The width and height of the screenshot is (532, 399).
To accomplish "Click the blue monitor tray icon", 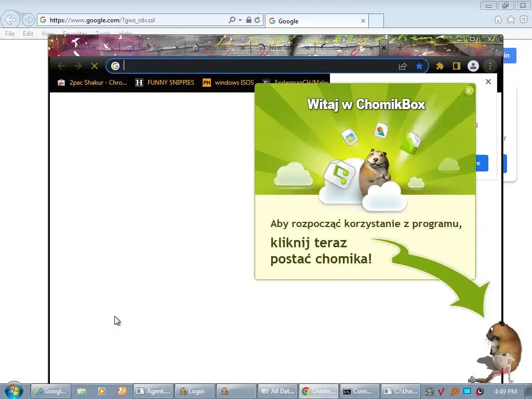I will pos(467,391).
